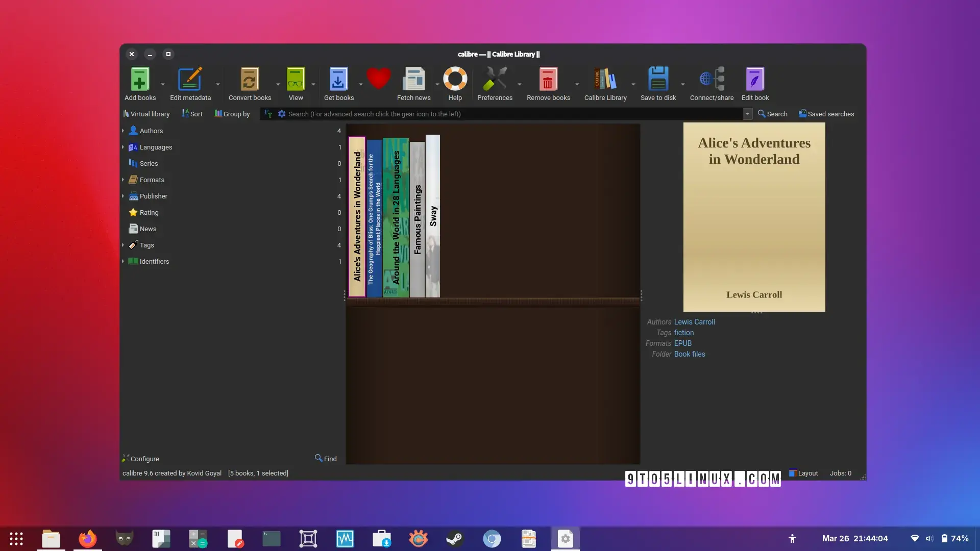The image size is (980, 551).
Task: Open Edit metadata tool
Action: coord(190,80)
